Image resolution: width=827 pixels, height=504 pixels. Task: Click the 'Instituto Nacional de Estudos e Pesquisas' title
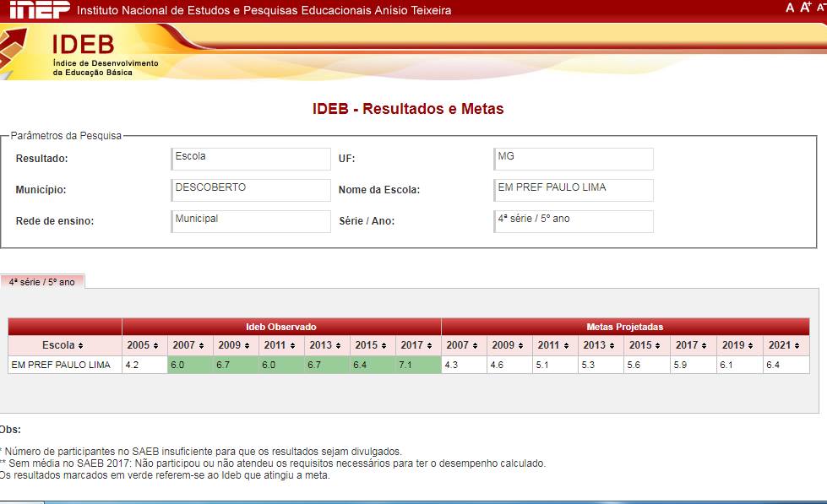[264, 10]
